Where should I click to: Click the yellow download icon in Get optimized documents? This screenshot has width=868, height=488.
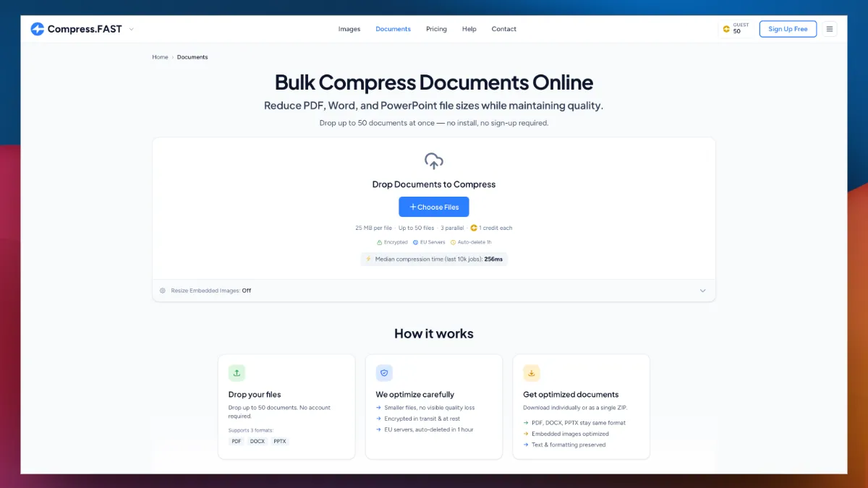click(x=532, y=373)
